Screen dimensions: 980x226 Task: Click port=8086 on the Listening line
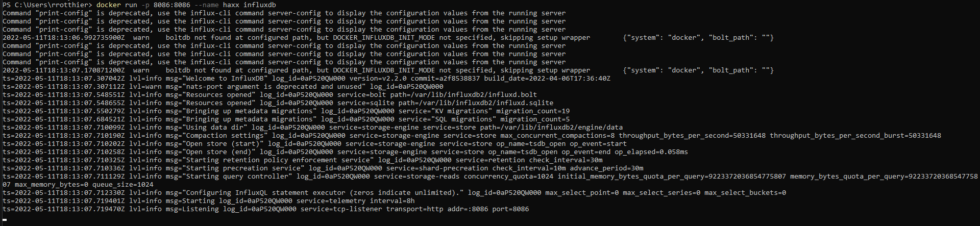[510, 209]
